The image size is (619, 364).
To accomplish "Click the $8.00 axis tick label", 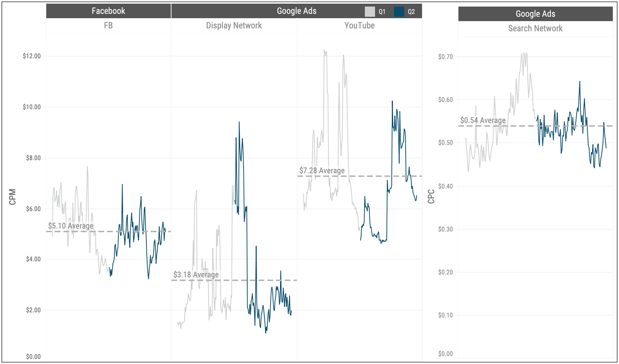I will (x=33, y=158).
